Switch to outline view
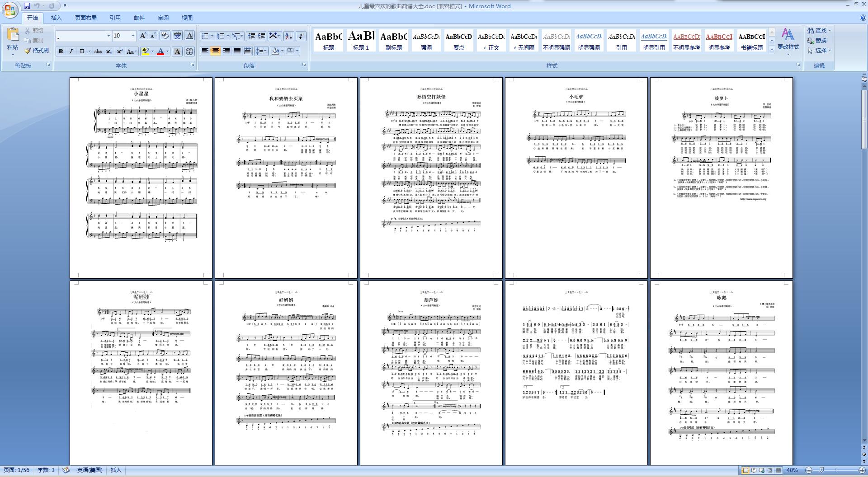 (770, 470)
